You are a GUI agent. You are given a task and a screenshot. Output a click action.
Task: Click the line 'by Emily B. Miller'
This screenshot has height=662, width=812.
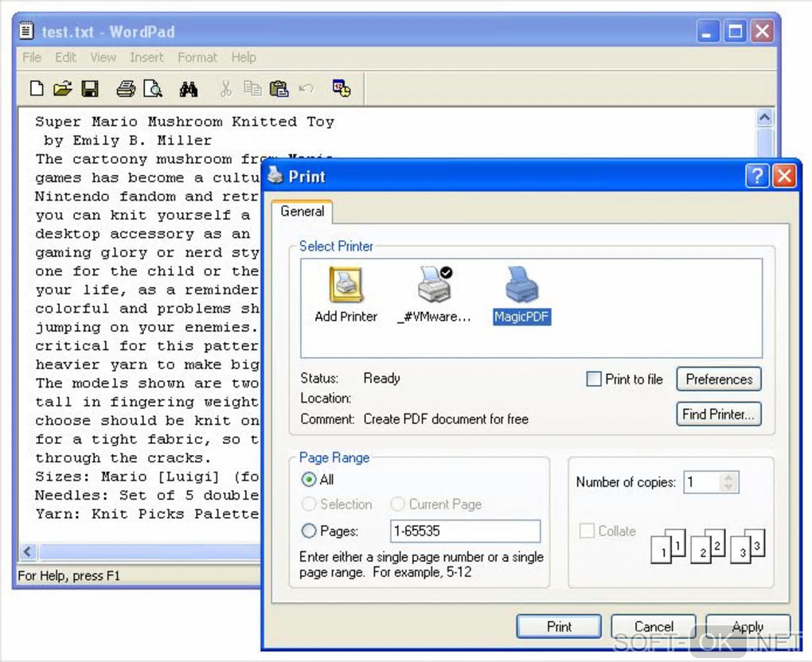(x=128, y=140)
